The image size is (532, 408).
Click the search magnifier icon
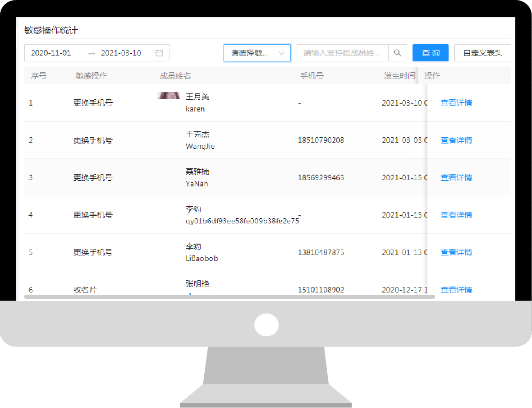point(397,53)
